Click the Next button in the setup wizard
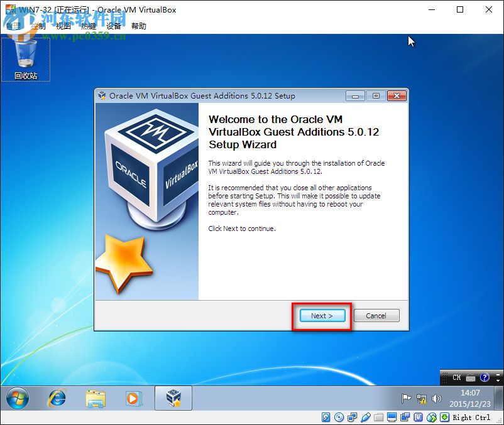Viewport: 504px width, 425px height. tap(321, 316)
